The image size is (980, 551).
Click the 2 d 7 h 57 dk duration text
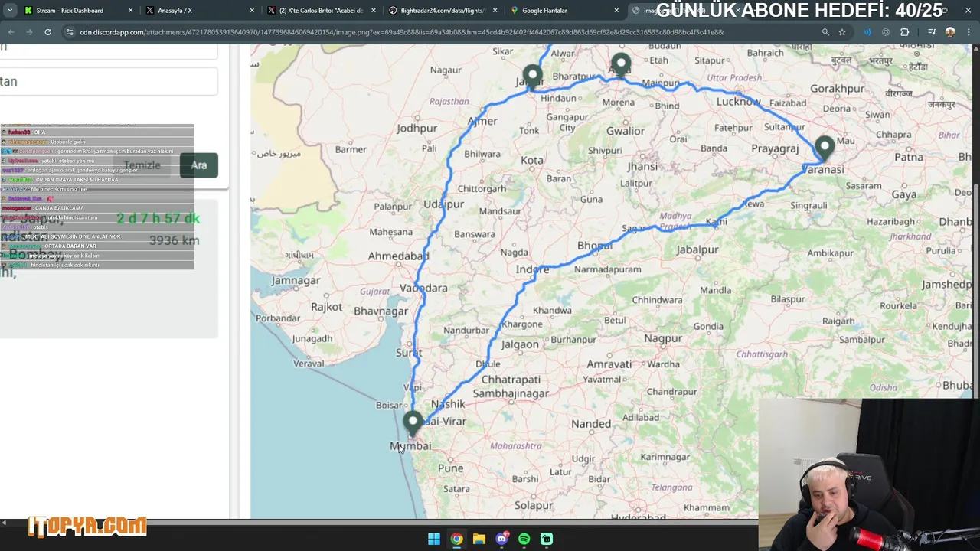[158, 218]
